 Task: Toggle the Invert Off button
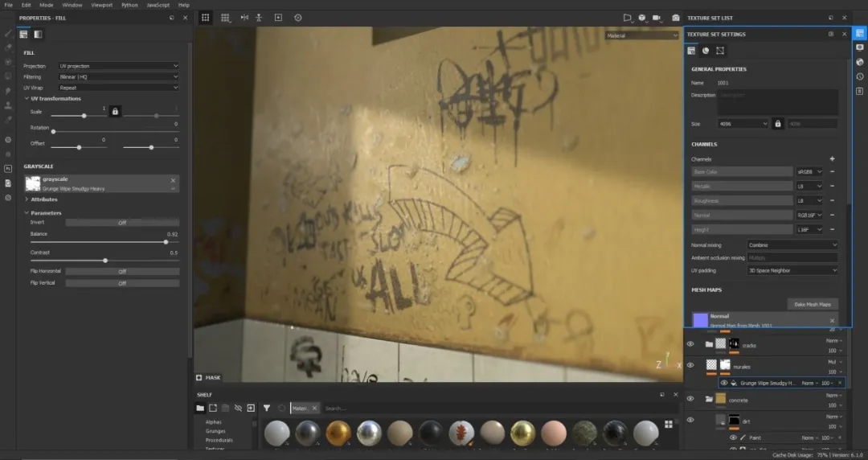click(x=122, y=223)
